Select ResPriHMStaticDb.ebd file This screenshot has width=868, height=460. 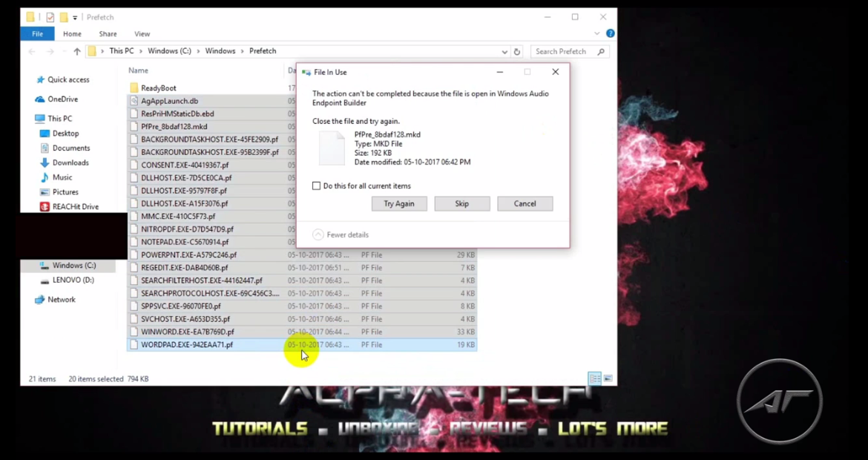[177, 114]
